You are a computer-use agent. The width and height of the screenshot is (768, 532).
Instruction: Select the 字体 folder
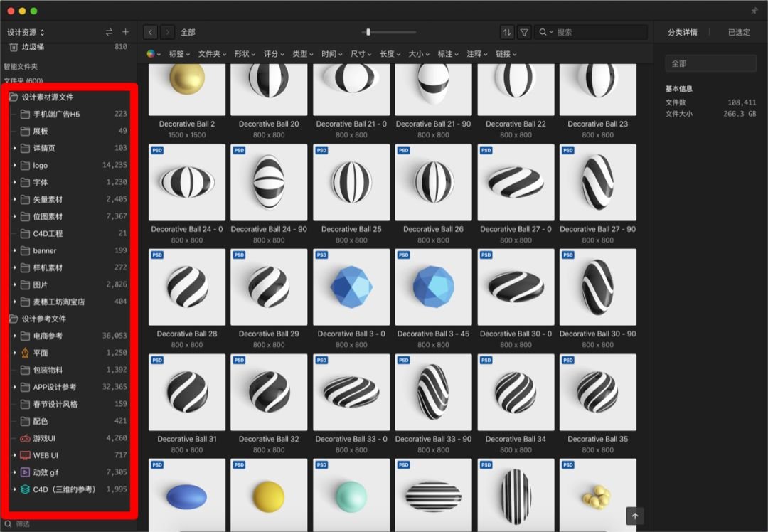click(x=69, y=182)
